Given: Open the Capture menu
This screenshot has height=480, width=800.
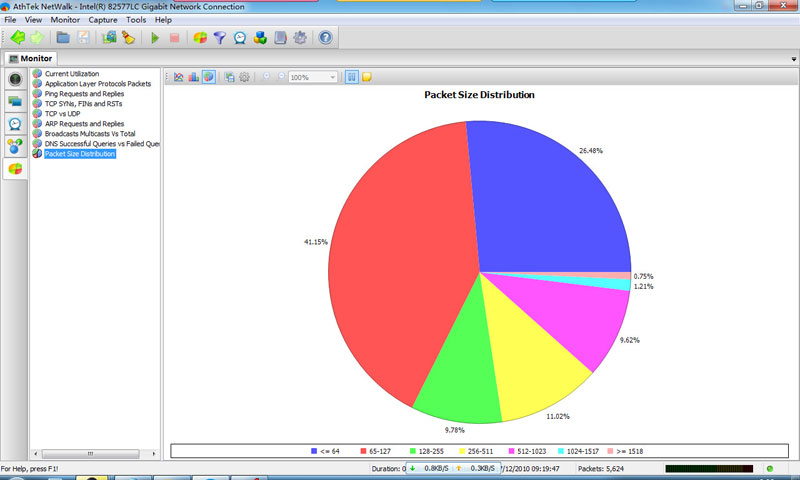Looking at the screenshot, I should point(102,20).
